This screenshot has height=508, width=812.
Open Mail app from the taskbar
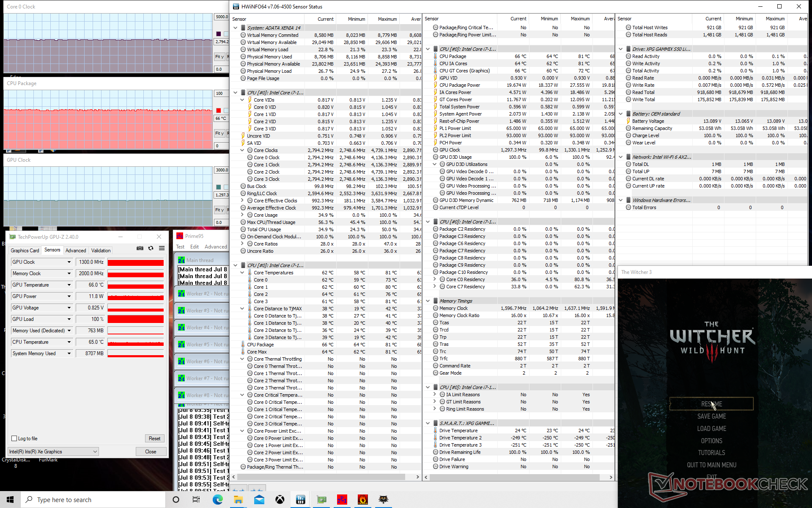pos(259,500)
